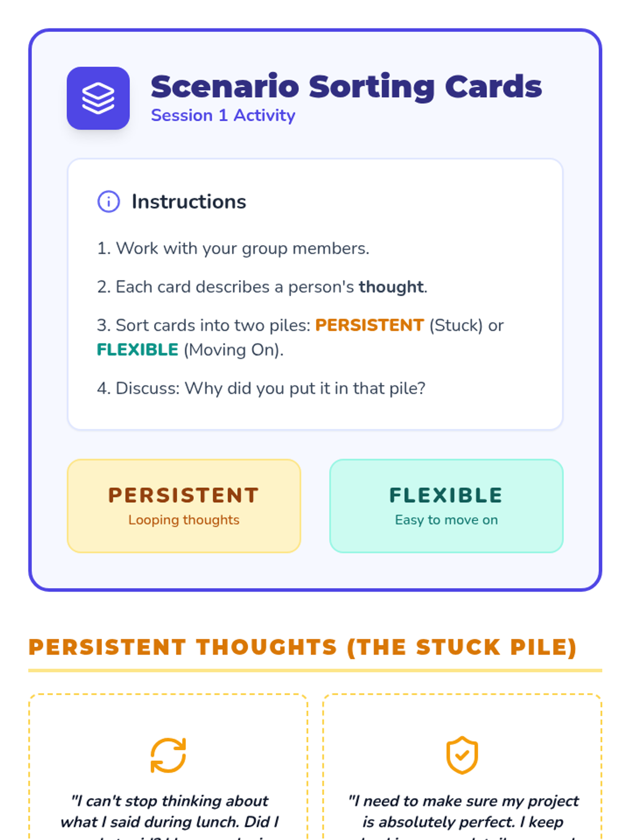Click the orange PERSISTENT word in step 3

click(x=369, y=325)
